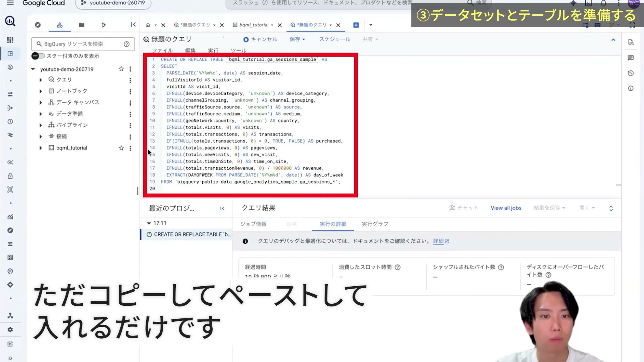Select the youtube-demo-260719 project picker
Screen dimensions: 644x362
coord(113,3)
